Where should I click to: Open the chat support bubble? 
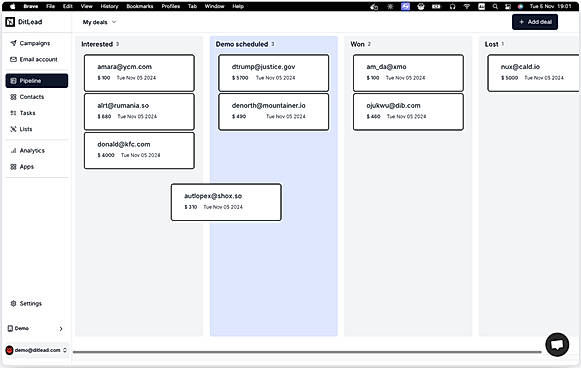pyautogui.click(x=557, y=345)
